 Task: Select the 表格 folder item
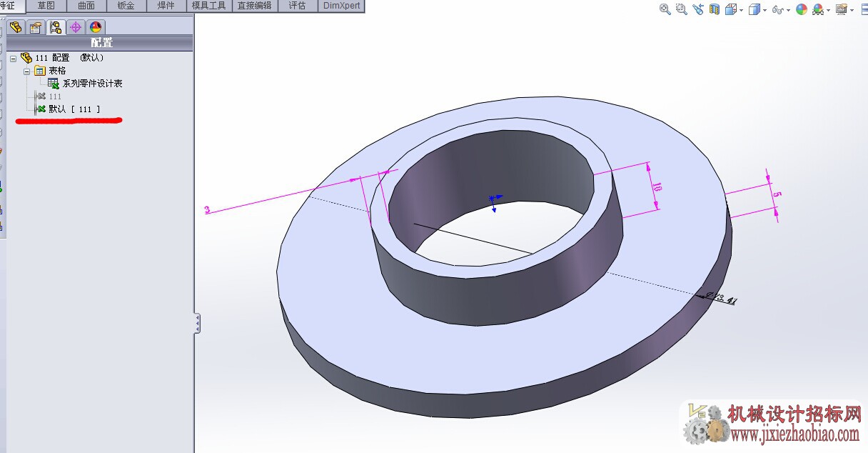click(57, 71)
